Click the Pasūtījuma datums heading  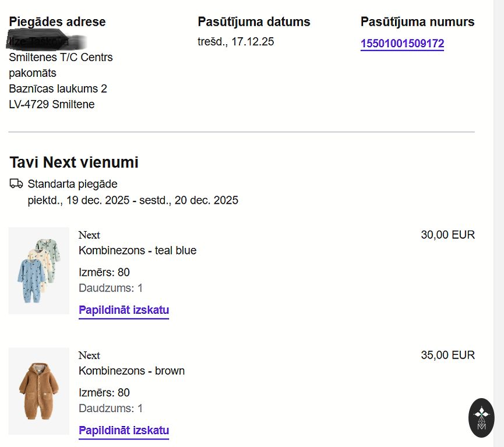[254, 22]
